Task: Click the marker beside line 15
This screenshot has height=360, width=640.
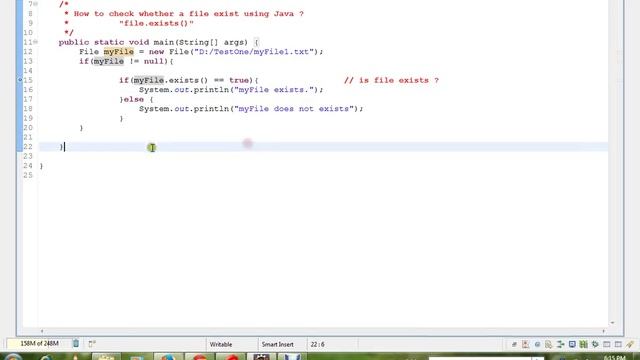Action: pyautogui.click(x=20, y=80)
